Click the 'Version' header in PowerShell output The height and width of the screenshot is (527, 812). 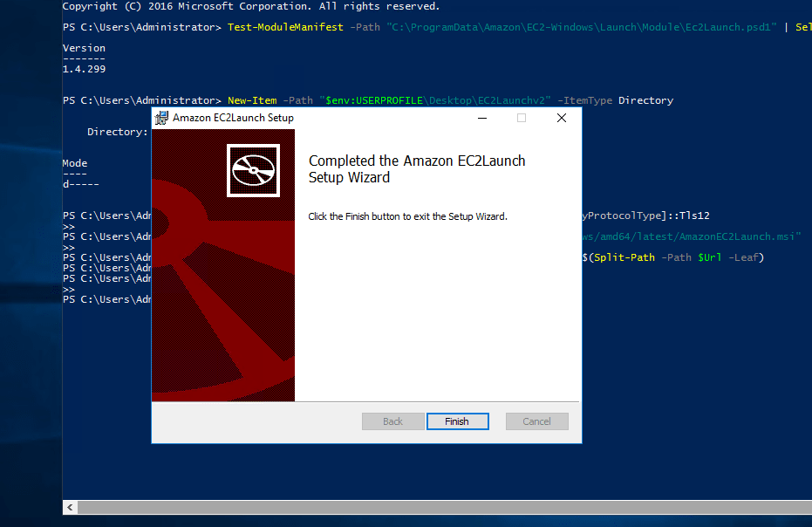[84, 48]
